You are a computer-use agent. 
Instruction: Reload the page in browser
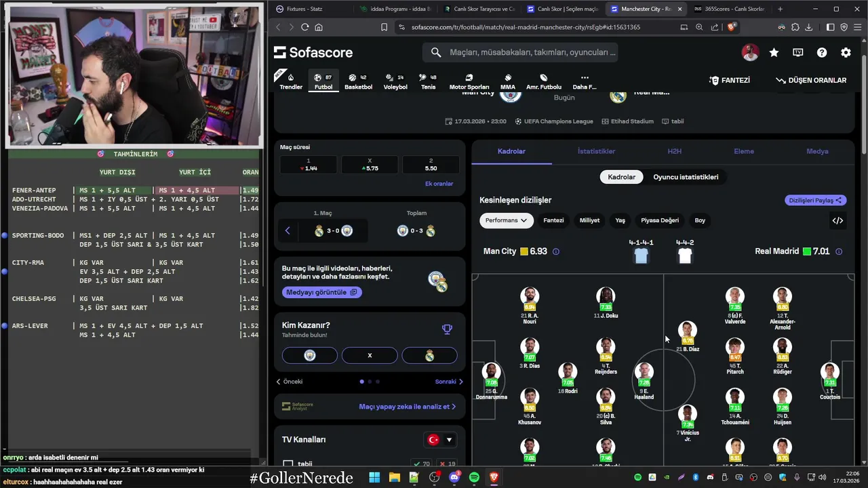click(304, 27)
